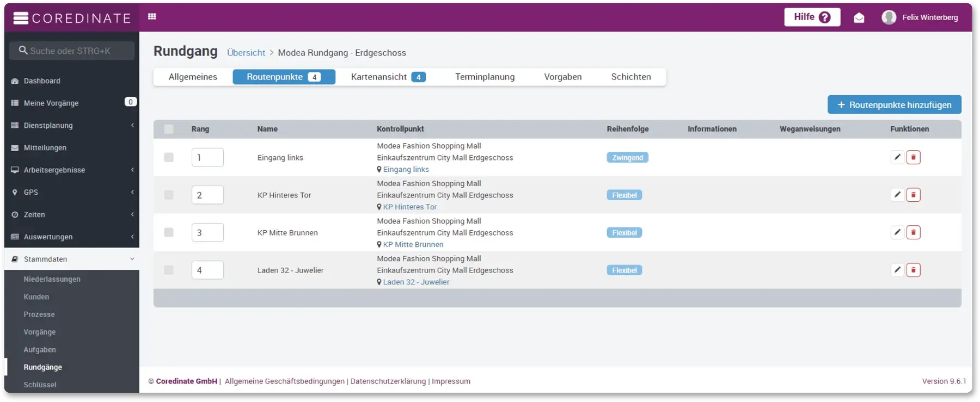The image size is (980, 402).
Task: Toggle the select-all checkbox in table header
Action: tap(169, 129)
